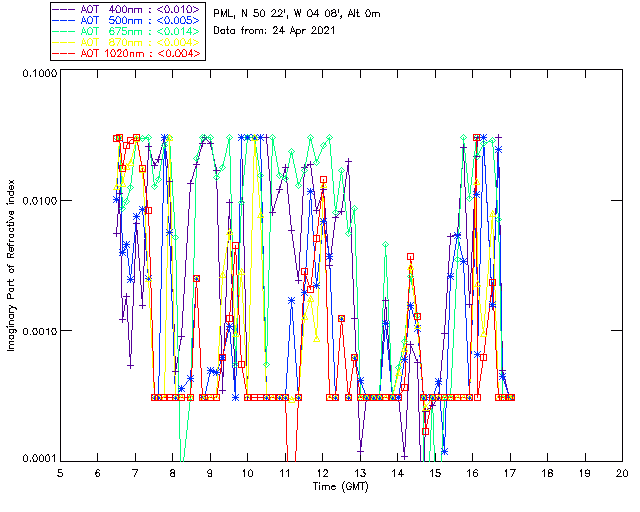Click the red dashed line sample for 1020nm
Screen dimensions: 640x512
pyautogui.click(x=64, y=53)
